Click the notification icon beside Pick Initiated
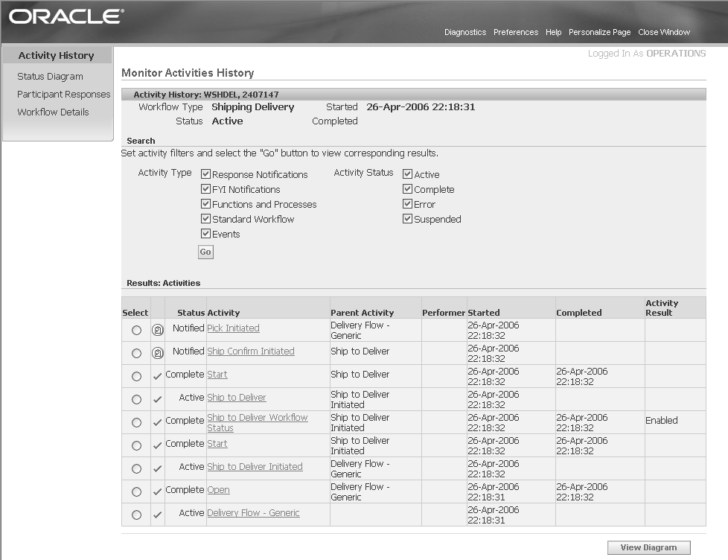The width and height of the screenshot is (728, 560). 158,330
